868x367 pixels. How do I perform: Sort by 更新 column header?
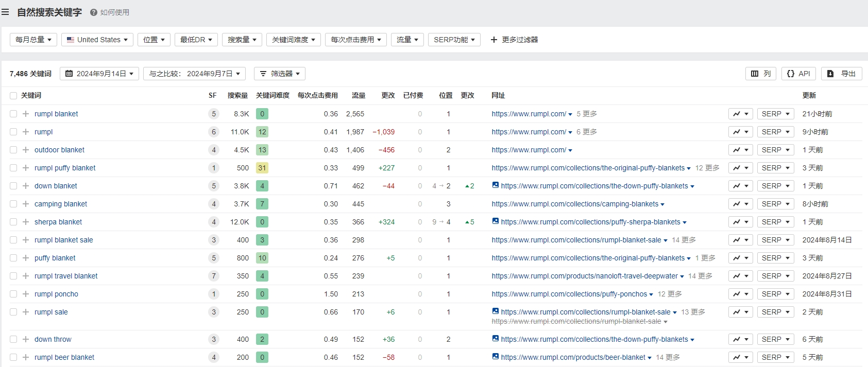(809, 95)
